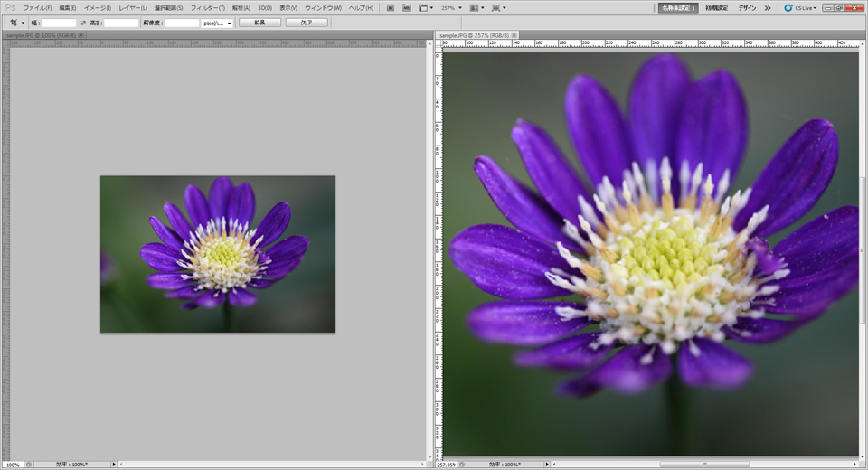Click the 前面 front image button
Image resolution: width=868 pixels, height=470 pixels.
[x=259, y=23]
